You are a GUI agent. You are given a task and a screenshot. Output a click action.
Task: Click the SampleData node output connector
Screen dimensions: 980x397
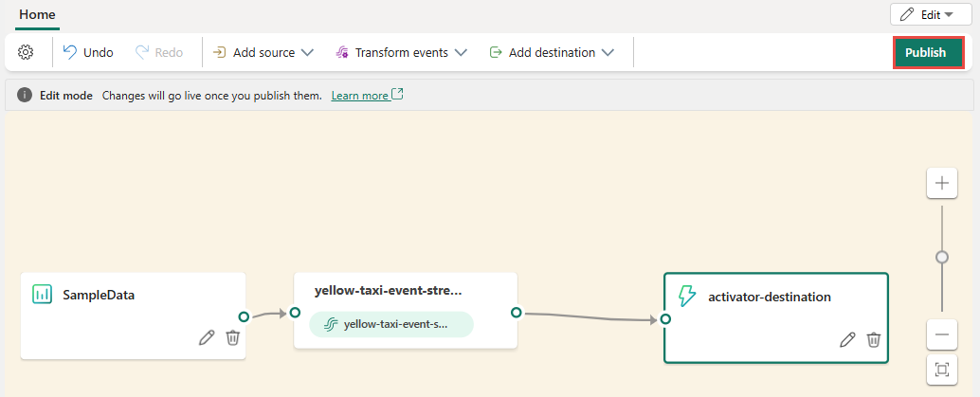(244, 316)
